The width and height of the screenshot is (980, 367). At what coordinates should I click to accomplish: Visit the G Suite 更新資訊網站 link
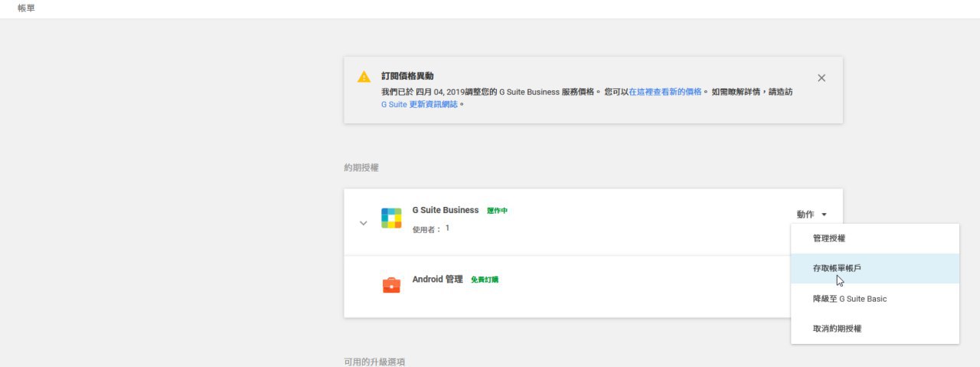click(420, 104)
